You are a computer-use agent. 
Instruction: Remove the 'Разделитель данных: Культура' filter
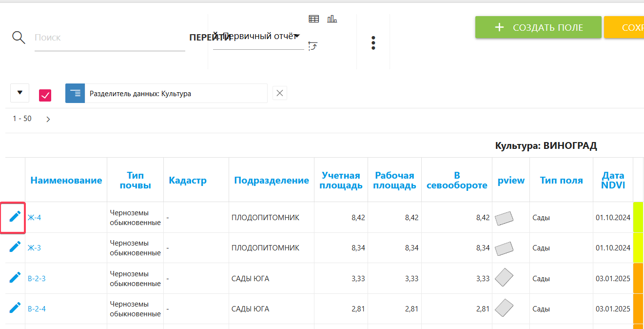pyautogui.click(x=280, y=93)
